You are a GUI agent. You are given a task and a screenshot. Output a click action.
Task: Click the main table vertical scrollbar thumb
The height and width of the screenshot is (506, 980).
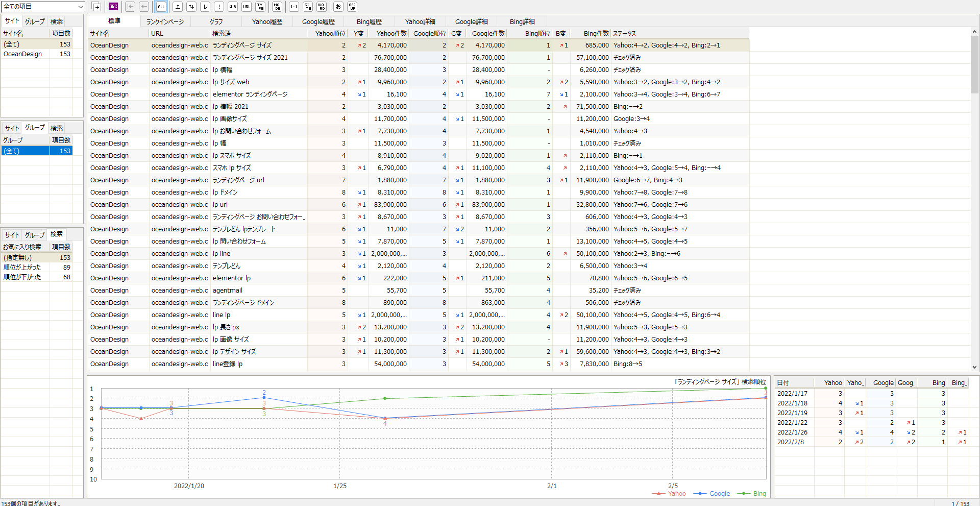[x=974, y=64]
